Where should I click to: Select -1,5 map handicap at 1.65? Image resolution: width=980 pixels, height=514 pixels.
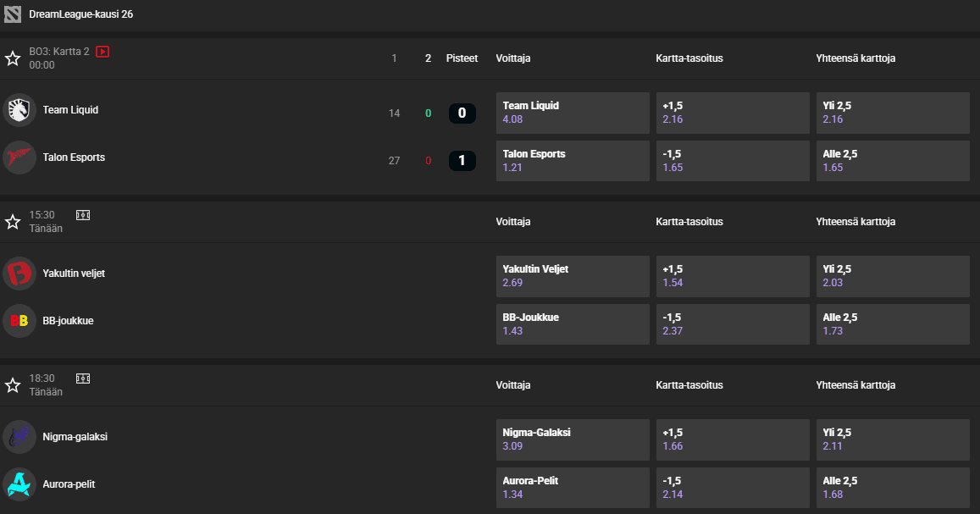(733, 161)
